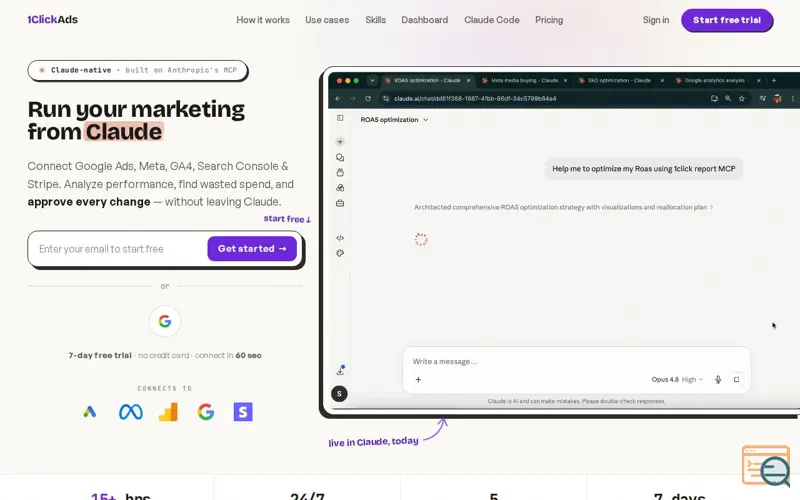Click the Write a message field

pos(577,361)
